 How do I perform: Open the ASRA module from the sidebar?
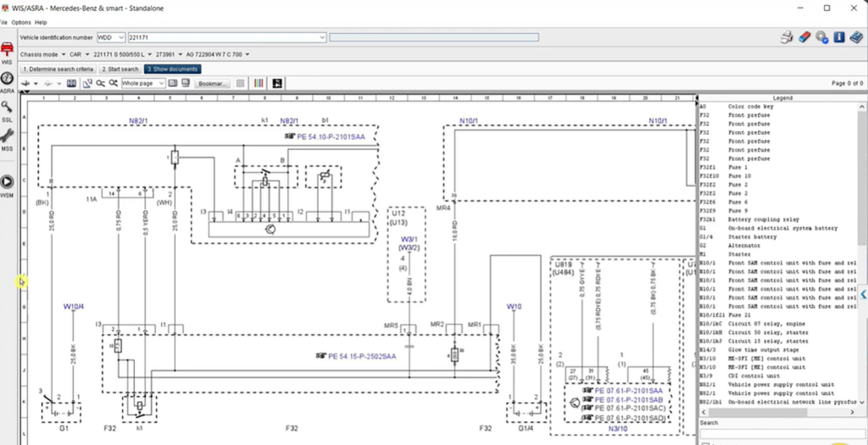(7, 83)
